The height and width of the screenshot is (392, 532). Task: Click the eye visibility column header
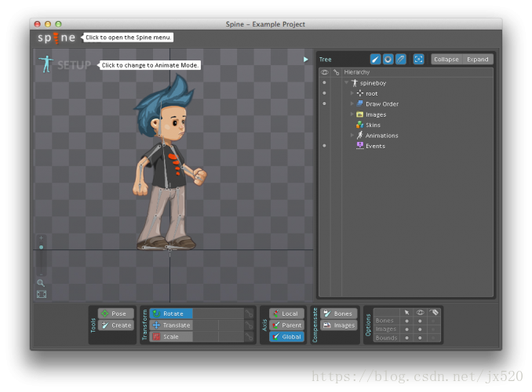(x=325, y=72)
